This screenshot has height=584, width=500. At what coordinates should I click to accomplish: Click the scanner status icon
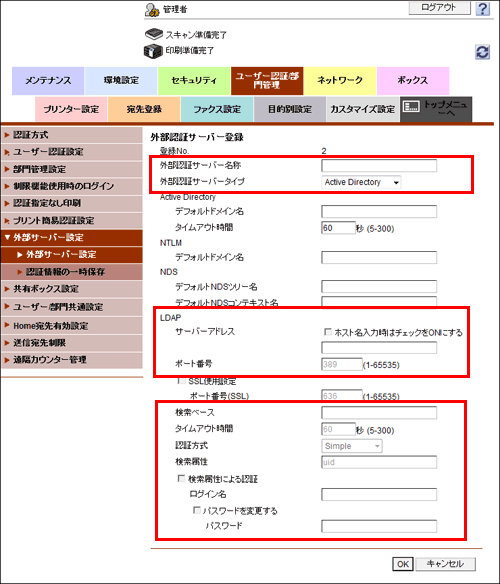coord(154,34)
